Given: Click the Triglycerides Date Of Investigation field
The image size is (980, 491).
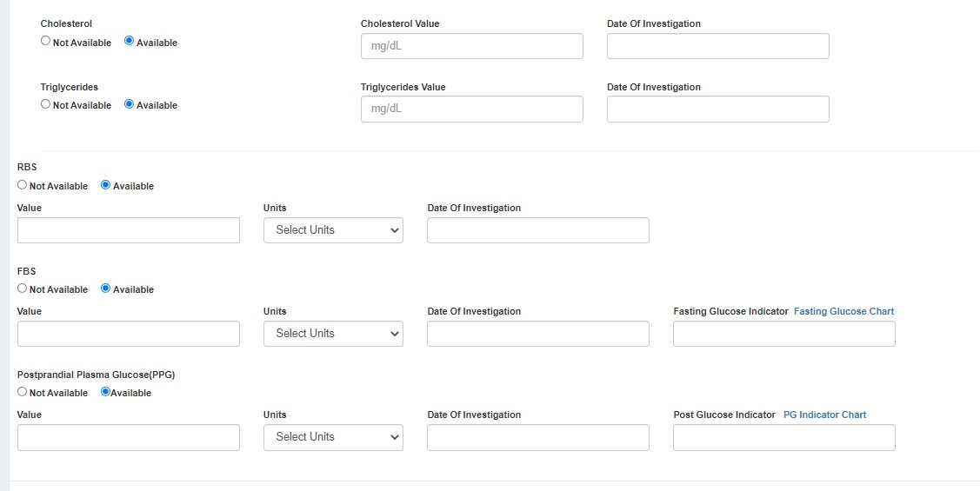Looking at the screenshot, I should pyautogui.click(x=717, y=109).
